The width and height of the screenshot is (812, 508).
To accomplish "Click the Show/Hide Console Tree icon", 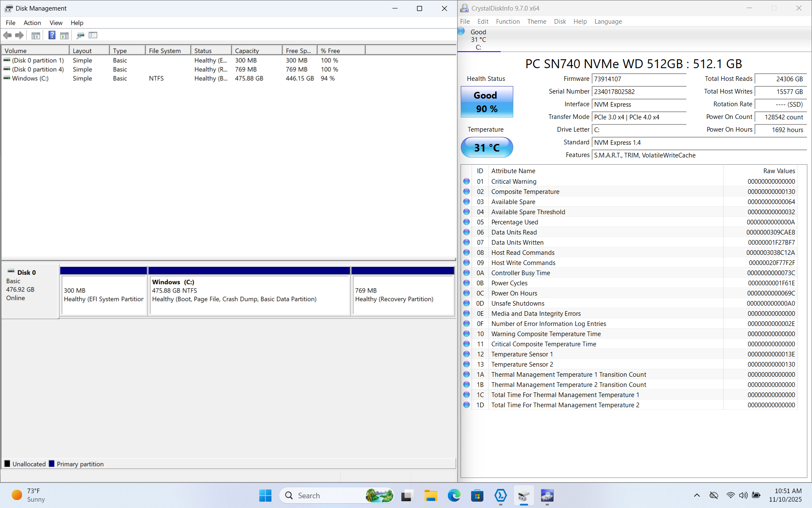I will pyautogui.click(x=36, y=36).
